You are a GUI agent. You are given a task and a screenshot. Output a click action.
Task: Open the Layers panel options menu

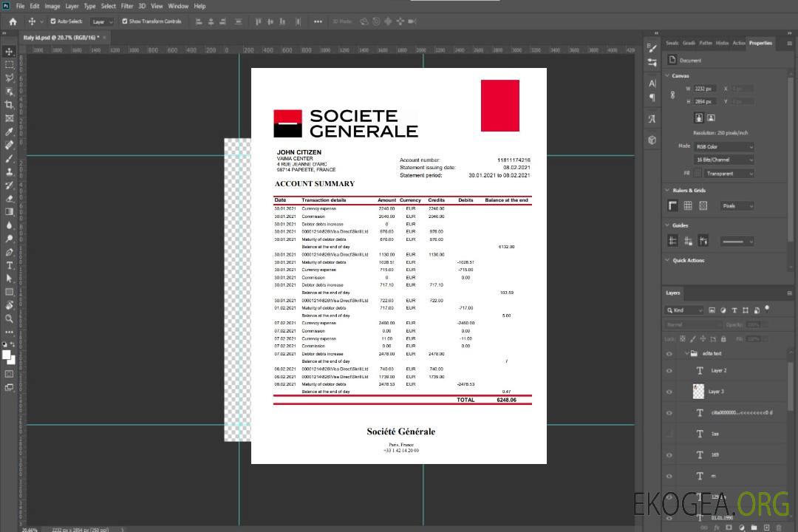pyautogui.click(x=789, y=293)
